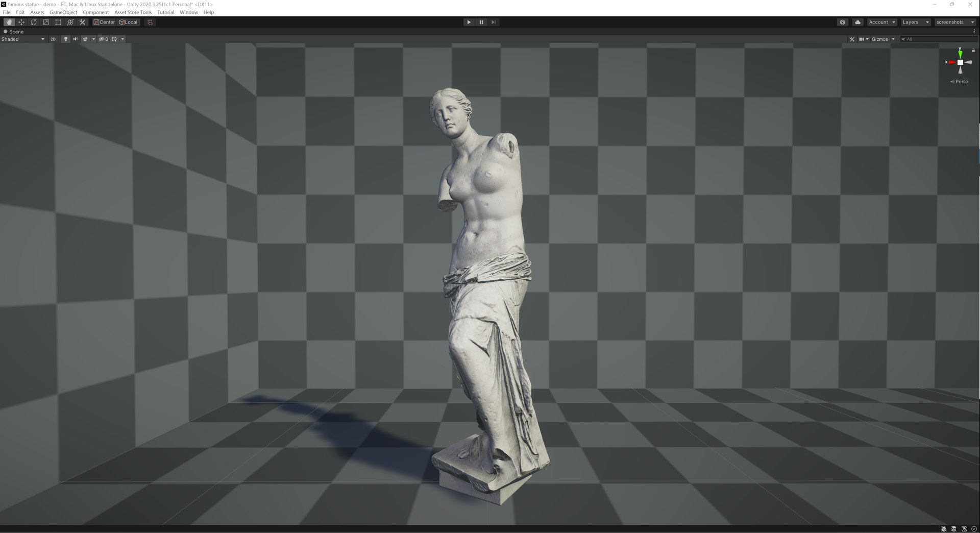Select the Scene tab
This screenshot has height=533, width=980.
point(14,32)
